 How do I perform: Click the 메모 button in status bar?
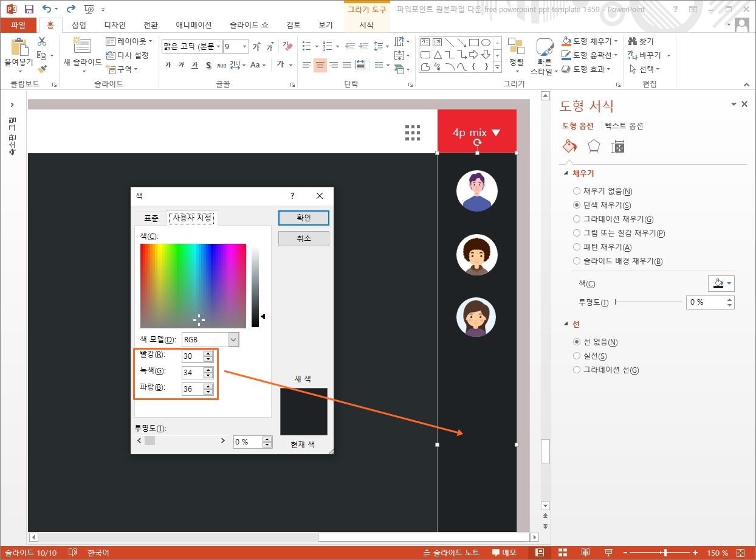tap(504, 553)
